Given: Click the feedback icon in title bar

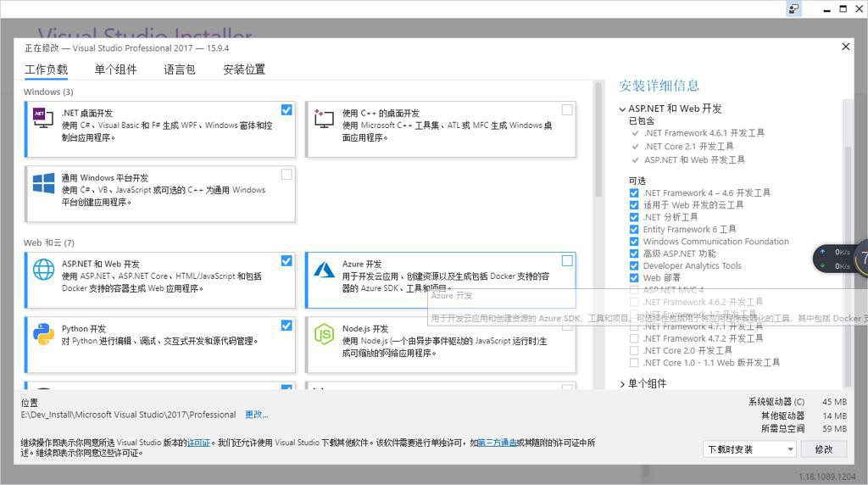Looking at the screenshot, I should tap(793, 8).
